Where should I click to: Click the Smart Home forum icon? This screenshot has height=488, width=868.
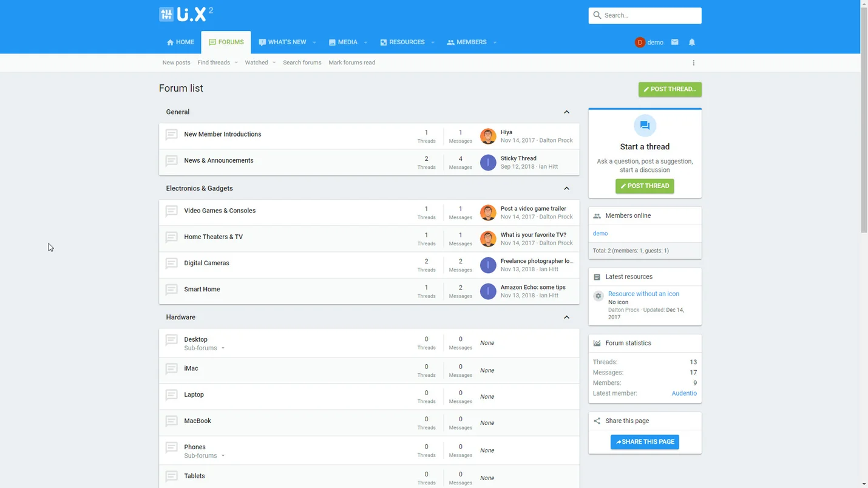tap(172, 290)
